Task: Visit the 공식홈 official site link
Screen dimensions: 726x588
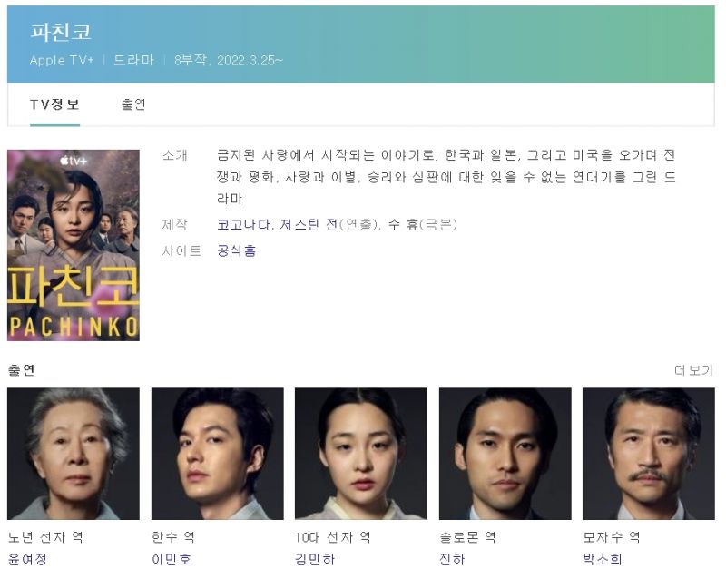Action: click(x=236, y=251)
